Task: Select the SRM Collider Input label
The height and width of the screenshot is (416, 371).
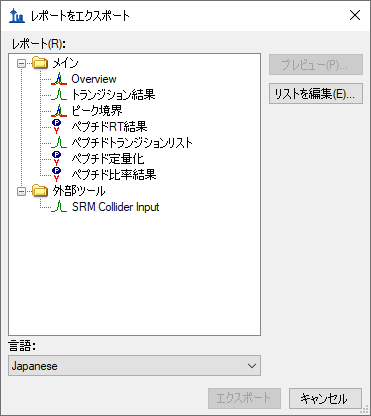Action: coord(115,207)
